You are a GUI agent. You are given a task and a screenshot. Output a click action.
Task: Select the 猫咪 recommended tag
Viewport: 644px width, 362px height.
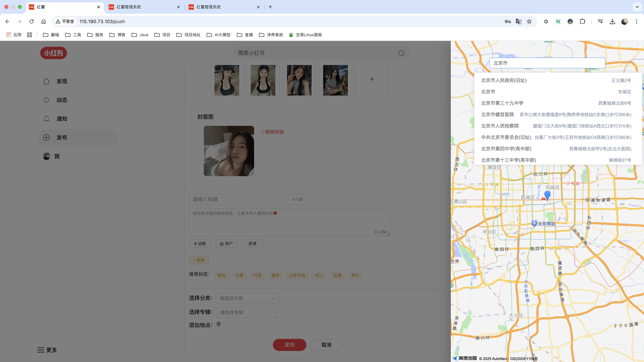pyautogui.click(x=275, y=275)
